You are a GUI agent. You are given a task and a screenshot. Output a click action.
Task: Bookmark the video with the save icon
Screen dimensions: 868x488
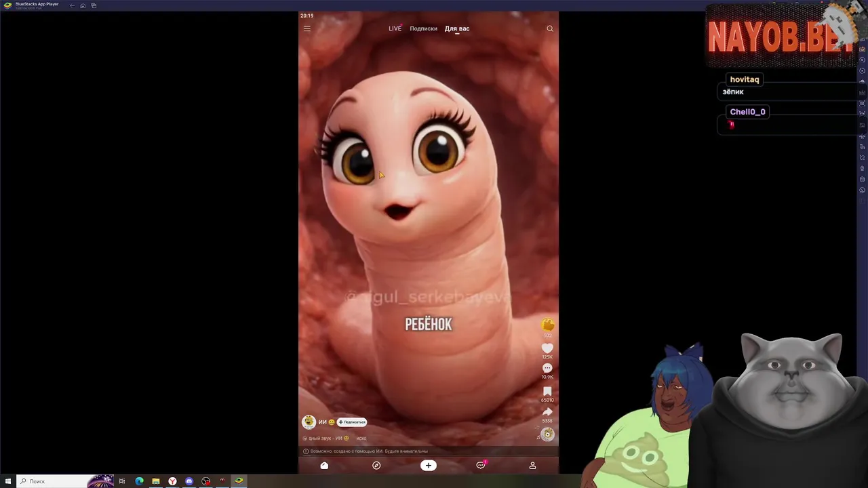click(x=547, y=391)
